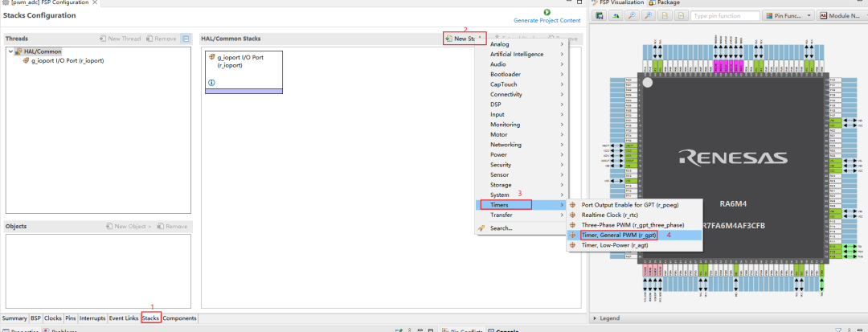Image resolution: width=868 pixels, height=332 pixels.
Task: Click the Port Output Enable for GPT icon
Action: click(574, 205)
